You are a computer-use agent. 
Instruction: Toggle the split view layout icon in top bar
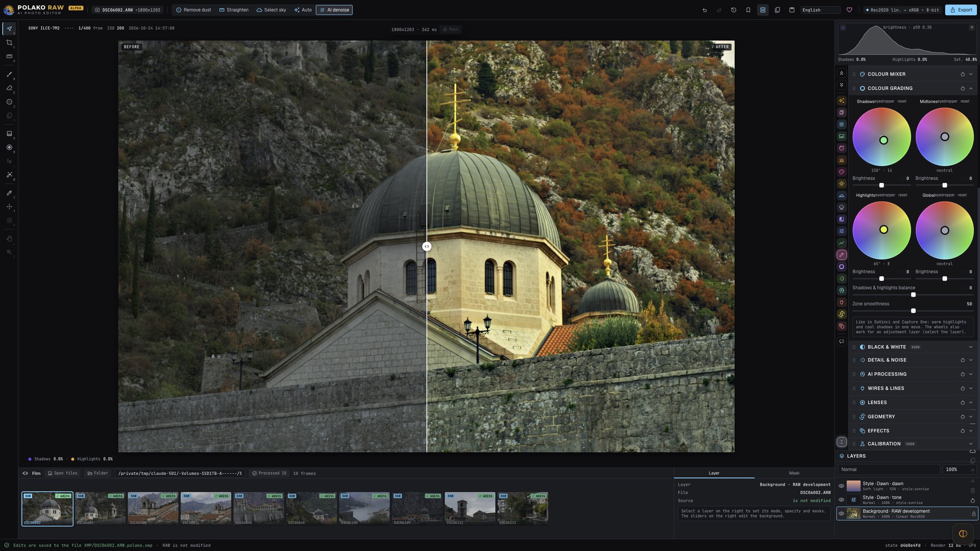(763, 10)
